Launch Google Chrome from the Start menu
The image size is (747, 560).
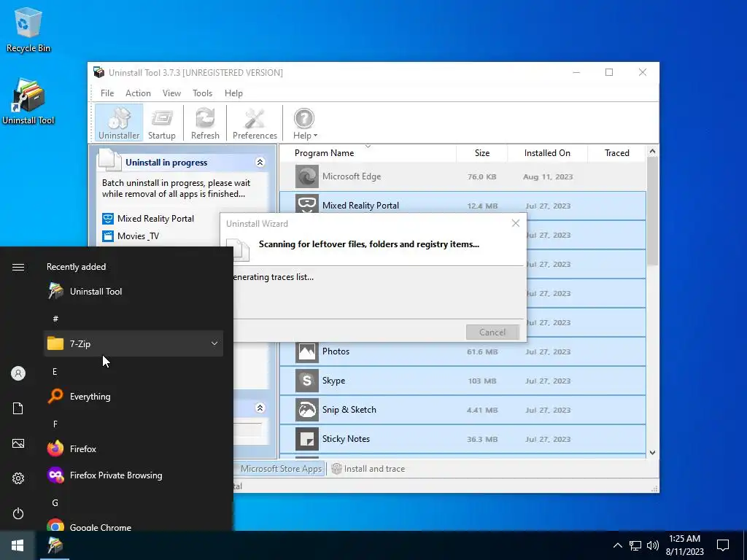click(x=133, y=527)
